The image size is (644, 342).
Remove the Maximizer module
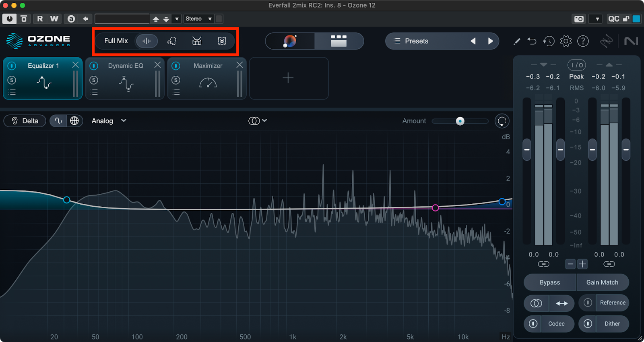(239, 65)
